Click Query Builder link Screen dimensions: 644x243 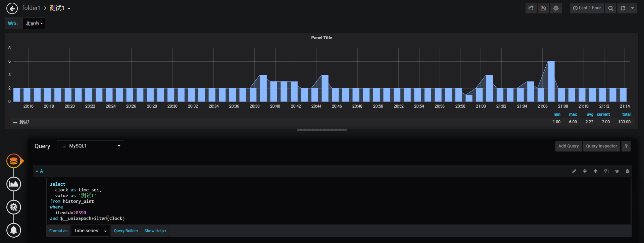pyautogui.click(x=126, y=231)
